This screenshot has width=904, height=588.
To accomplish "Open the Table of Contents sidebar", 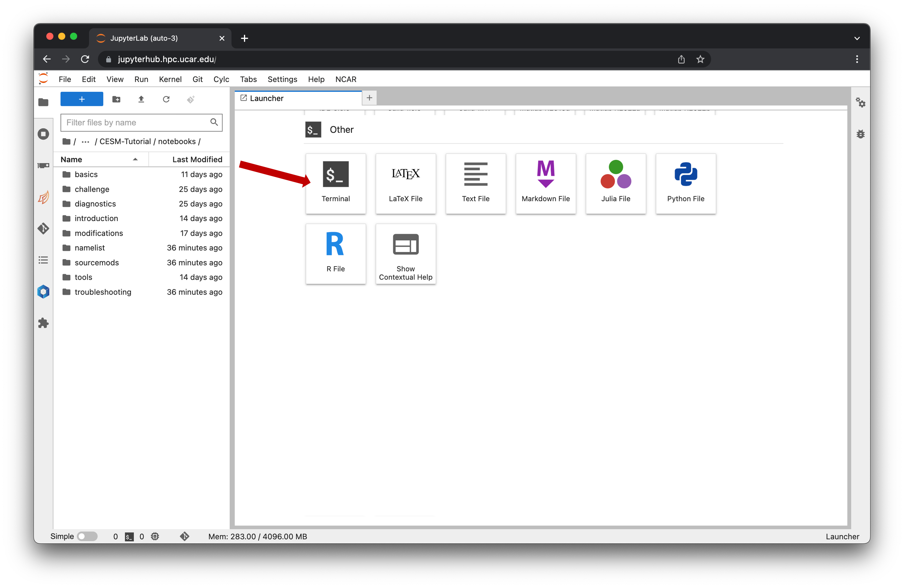I will click(x=43, y=260).
